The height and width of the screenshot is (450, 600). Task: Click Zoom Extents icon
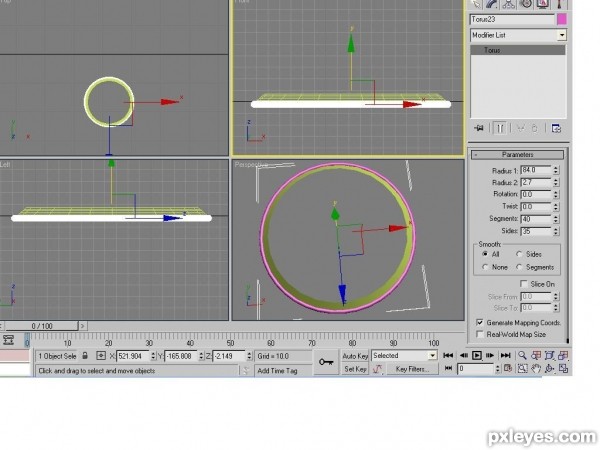[x=550, y=355]
